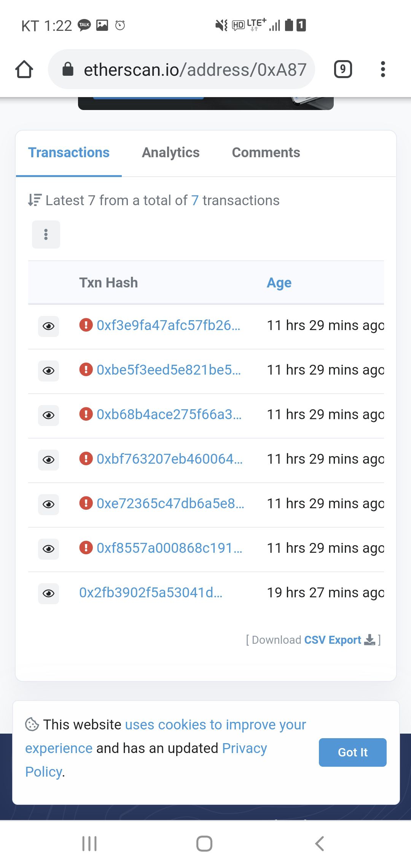Tap the sort icon next to Latest 7

pos(35,200)
